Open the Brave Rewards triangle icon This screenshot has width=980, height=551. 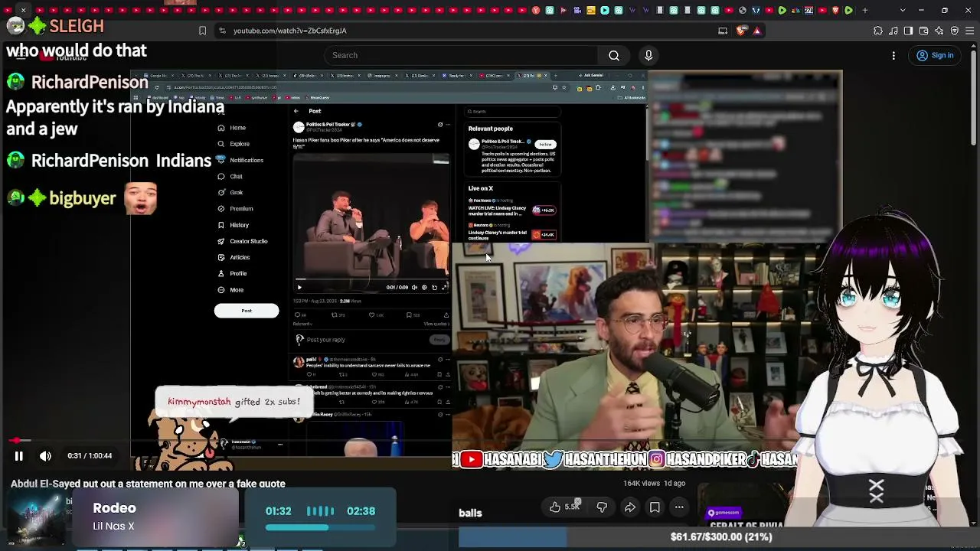[x=757, y=31]
